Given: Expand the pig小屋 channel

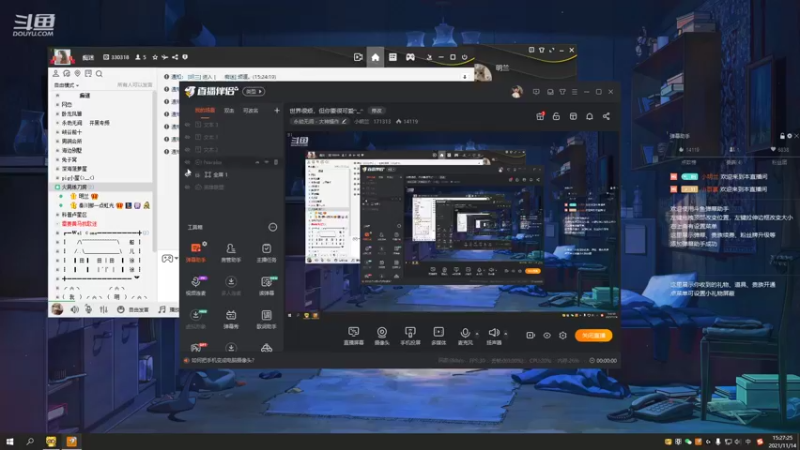Looking at the screenshot, I should pyautogui.click(x=57, y=178).
